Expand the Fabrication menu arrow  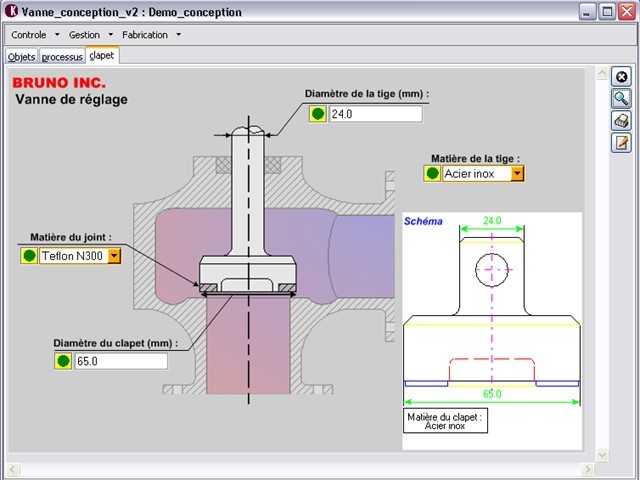pyautogui.click(x=178, y=35)
